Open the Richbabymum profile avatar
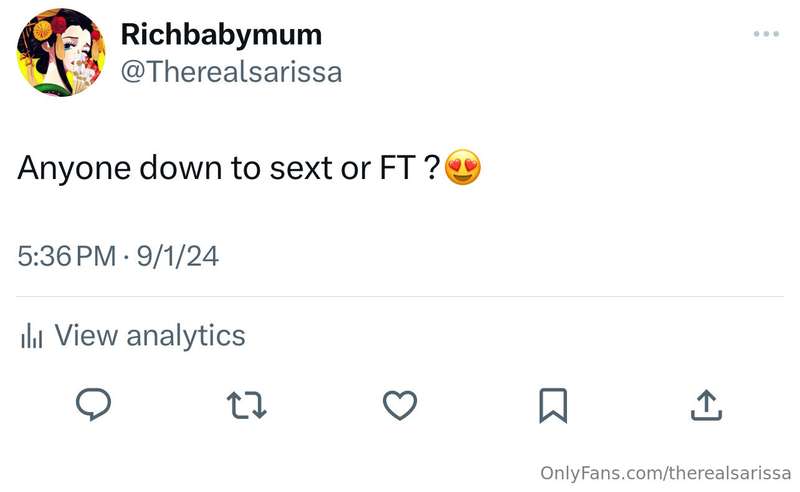The image size is (800, 492). [61, 52]
